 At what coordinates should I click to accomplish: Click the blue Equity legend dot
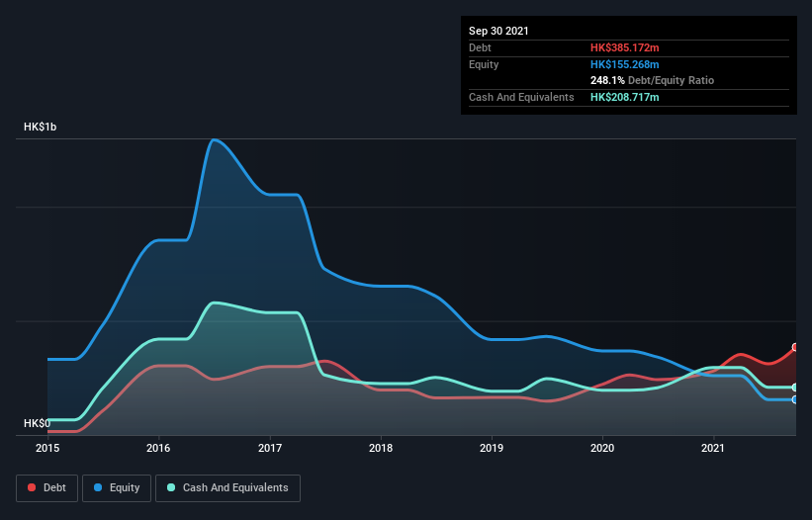[98, 487]
